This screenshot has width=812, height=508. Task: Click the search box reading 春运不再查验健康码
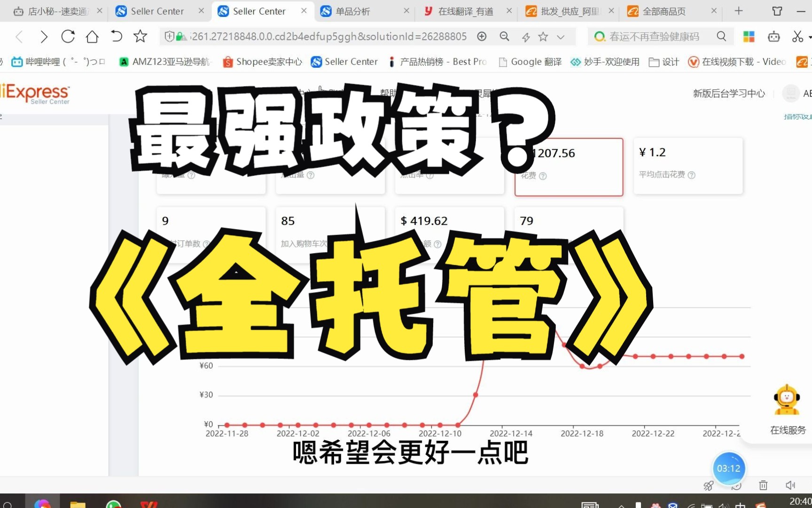(654, 36)
